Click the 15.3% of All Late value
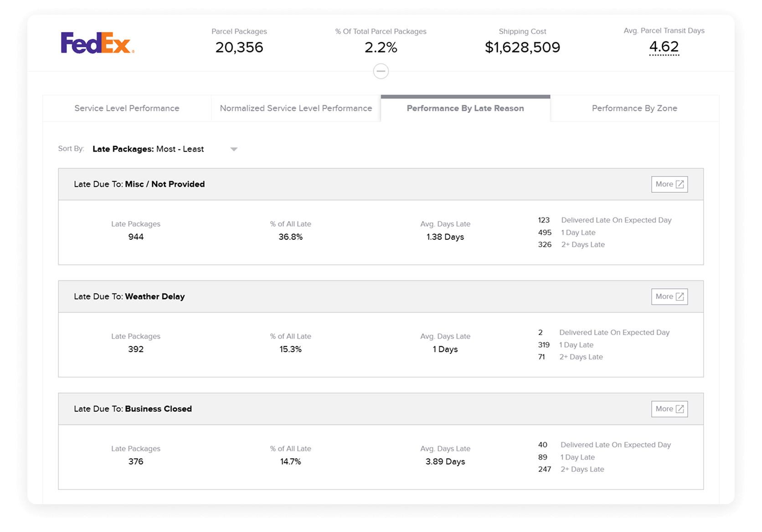This screenshot has width=762, height=532. (291, 349)
